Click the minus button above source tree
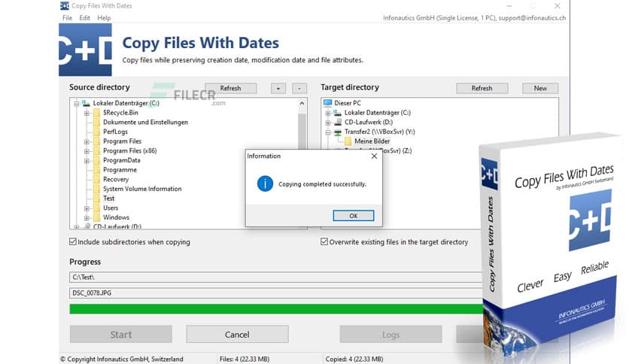 coord(299,88)
